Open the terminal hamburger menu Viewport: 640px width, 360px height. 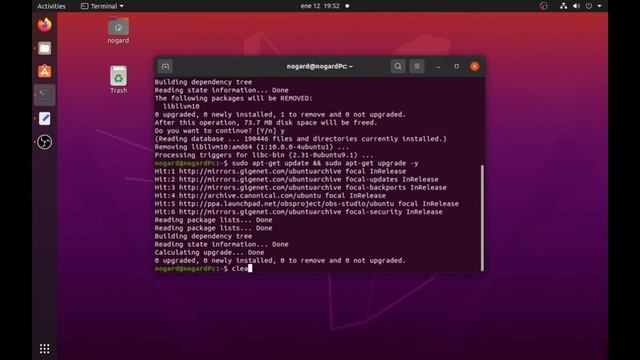coord(417,66)
